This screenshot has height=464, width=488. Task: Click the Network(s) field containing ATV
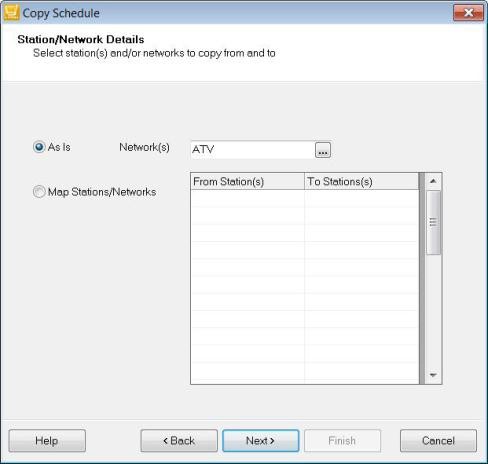[253, 150]
